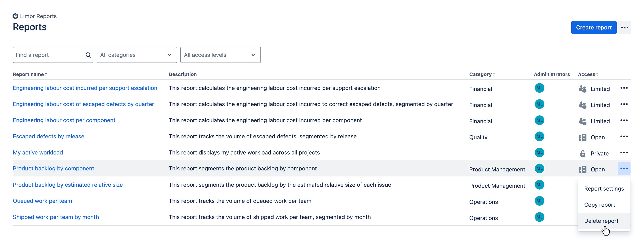
Task: Close actions menu on Product backlog by component row
Action: click(624, 169)
